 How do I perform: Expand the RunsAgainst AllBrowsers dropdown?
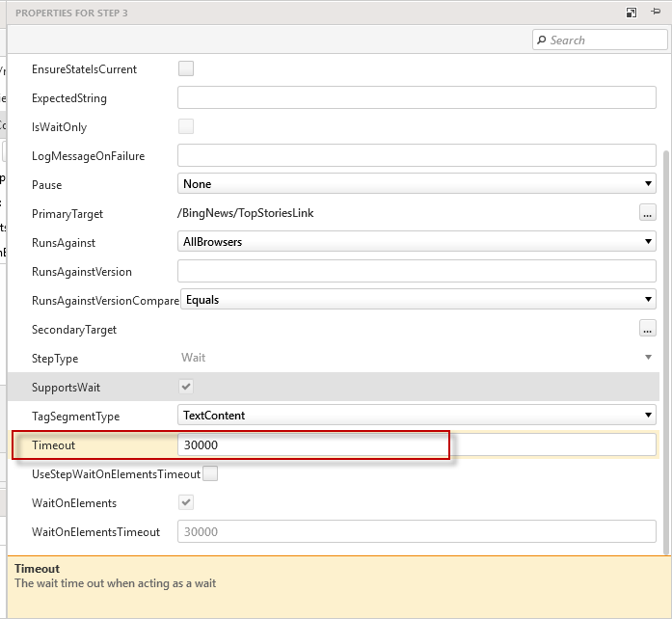click(x=417, y=242)
